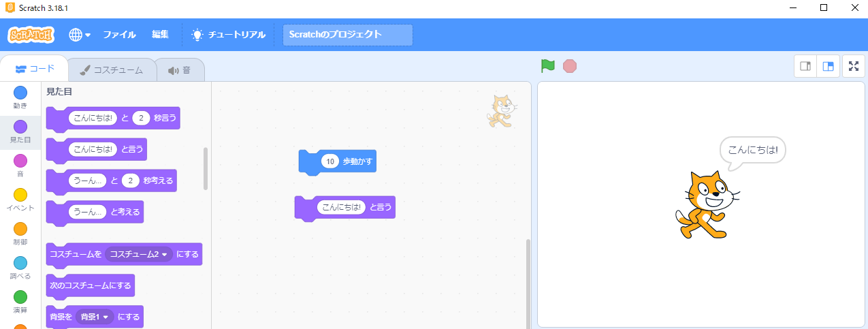Click the 10 value in 歩動かす block
868x329 pixels.
click(330, 161)
